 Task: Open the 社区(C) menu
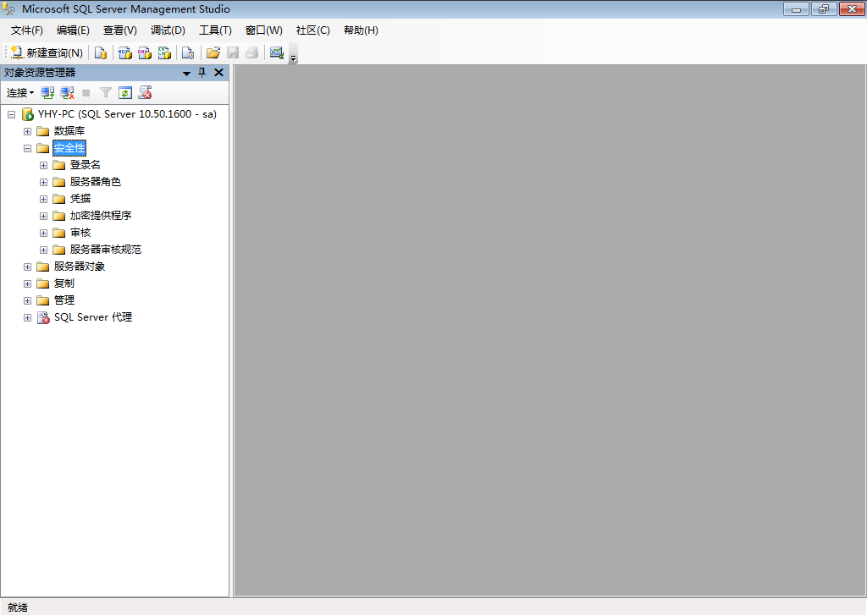coord(313,30)
